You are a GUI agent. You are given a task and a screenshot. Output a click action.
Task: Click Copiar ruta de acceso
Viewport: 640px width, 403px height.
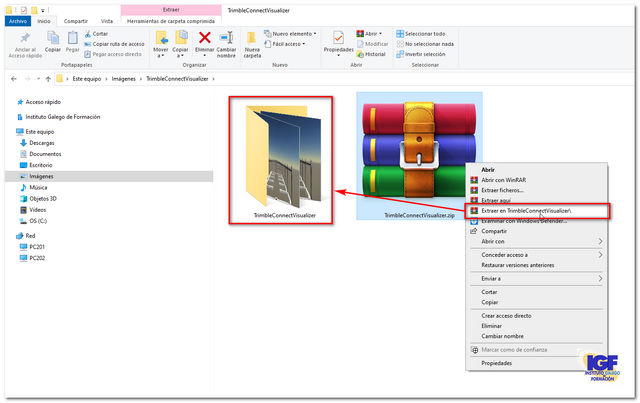coord(114,44)
